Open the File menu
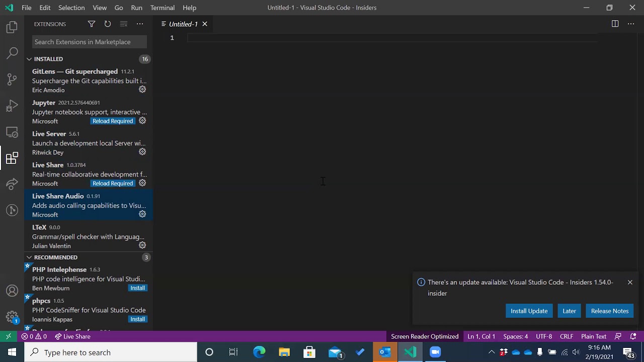The width and height of the screenshot is (644, 362). [27, 8]
